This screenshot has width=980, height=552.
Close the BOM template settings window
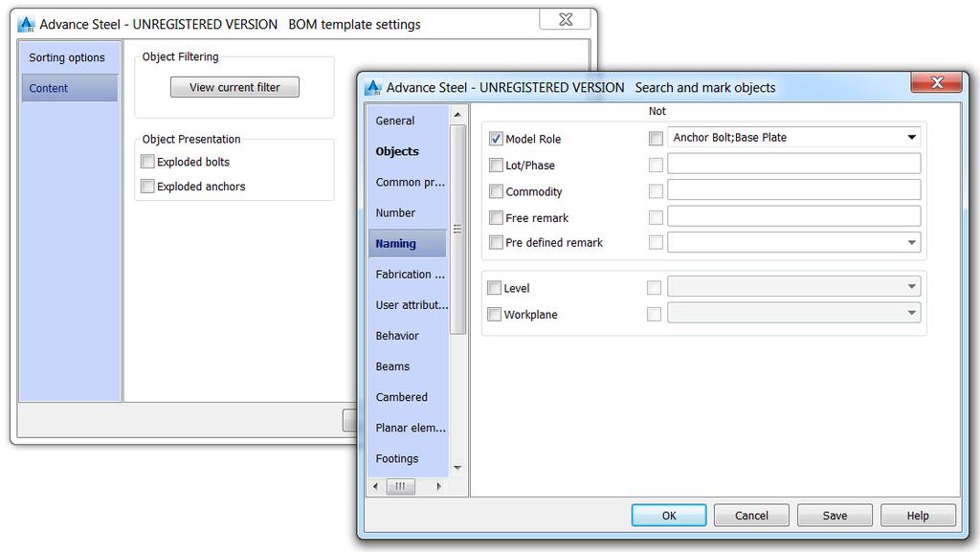565,19
